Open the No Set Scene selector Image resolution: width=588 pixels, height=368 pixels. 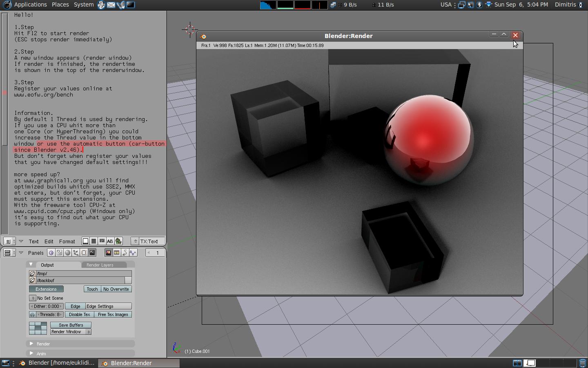point(33,298)
